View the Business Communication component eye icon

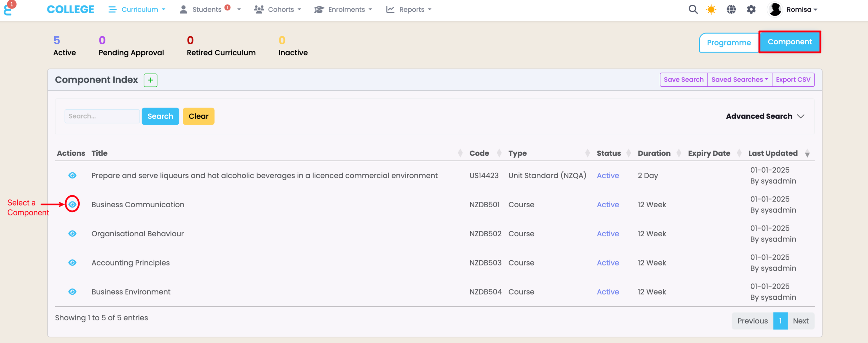pos(72,204)
